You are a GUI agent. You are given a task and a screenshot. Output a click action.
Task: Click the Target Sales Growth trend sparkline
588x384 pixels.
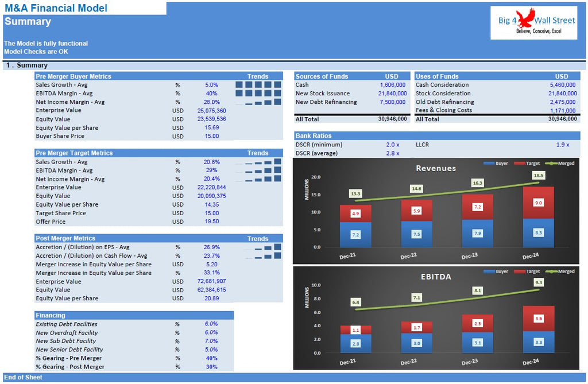(x=258, y=162)
